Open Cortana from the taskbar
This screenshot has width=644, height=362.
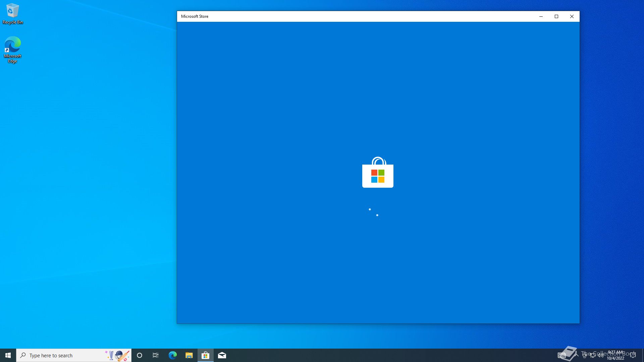[140, 355]
